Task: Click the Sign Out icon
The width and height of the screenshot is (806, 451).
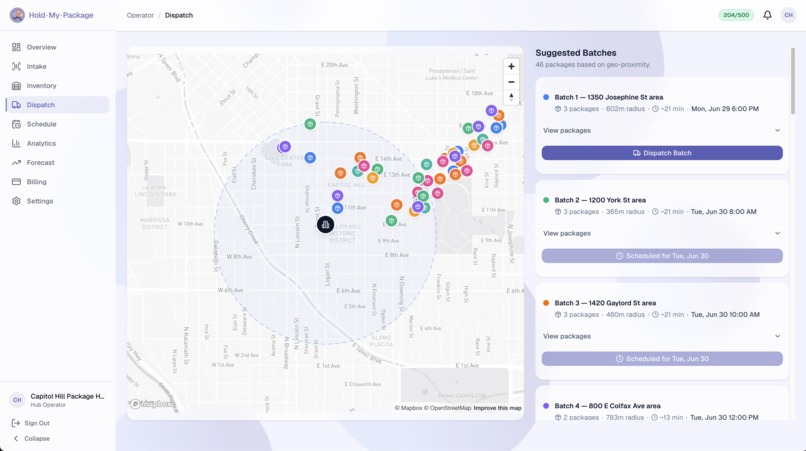Action: coord(16,423)
